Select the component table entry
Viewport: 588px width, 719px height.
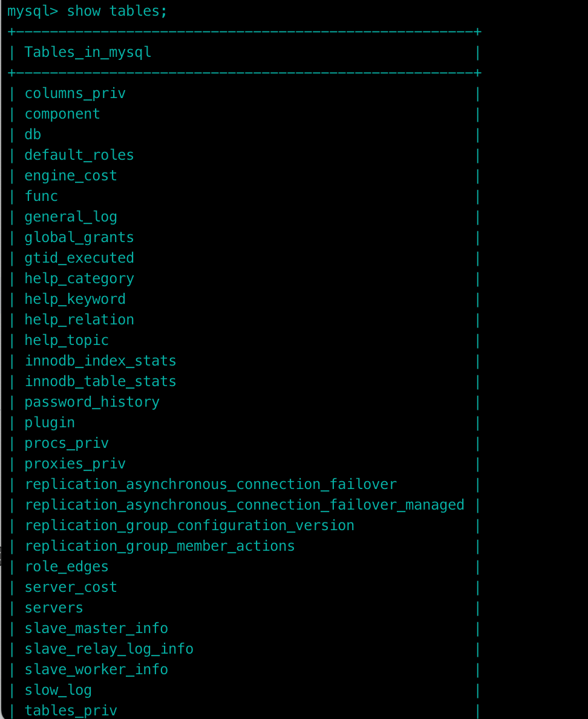click(62, 114)
